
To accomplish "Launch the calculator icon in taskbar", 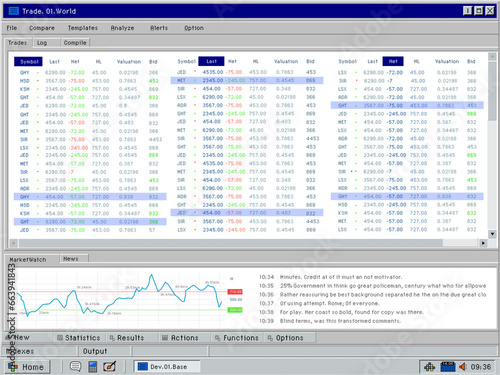I will tap(93, 367).
